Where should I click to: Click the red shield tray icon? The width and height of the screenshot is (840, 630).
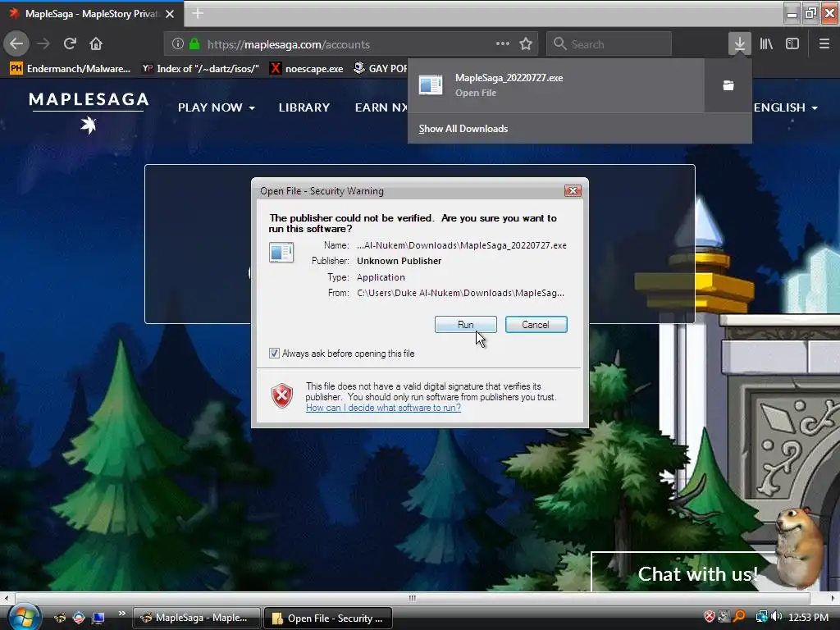[710, 617]
